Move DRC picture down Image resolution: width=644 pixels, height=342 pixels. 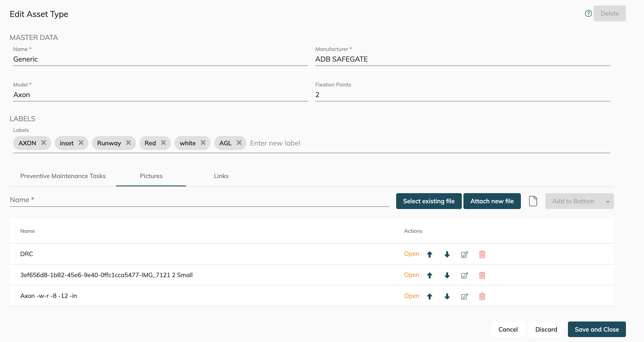point(447,254)
